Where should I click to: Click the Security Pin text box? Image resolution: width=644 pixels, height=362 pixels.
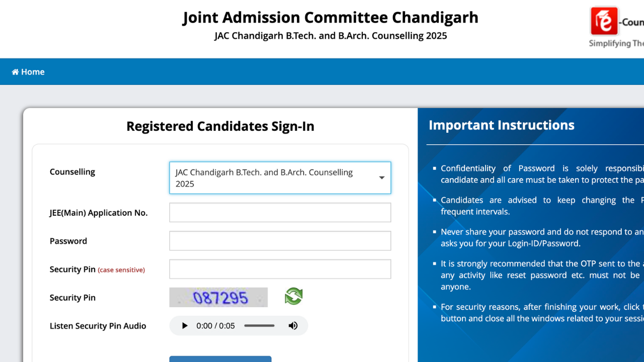click(x=280, y=269)
